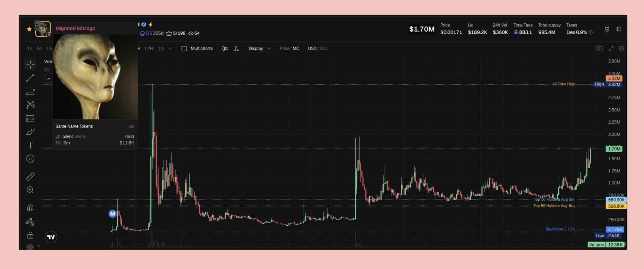Select the 5s timeframe
This screenshot has height=269, width=644.
[x=39, y=49]
